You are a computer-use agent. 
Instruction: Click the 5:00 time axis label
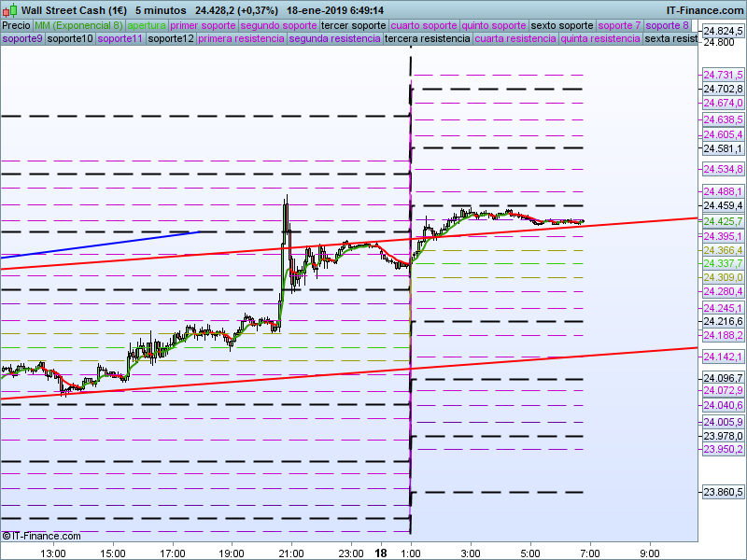coord(529,553)
